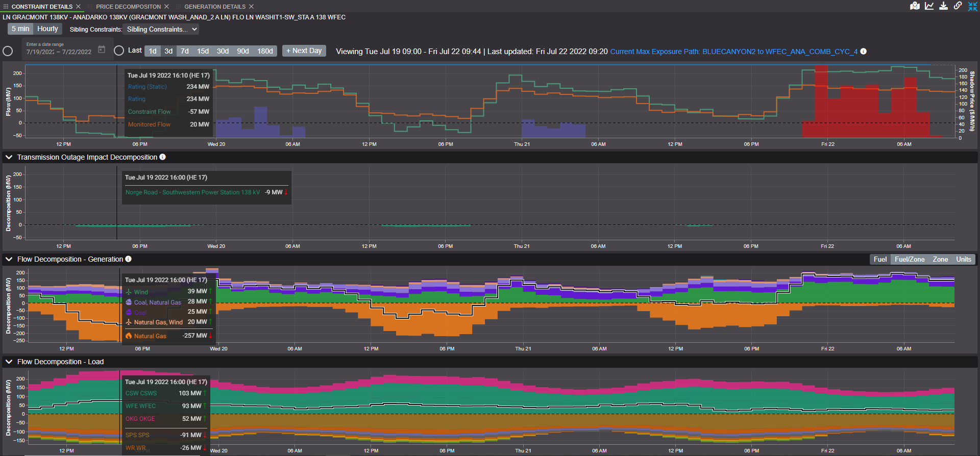The image size is (980, 456).
Task: Collapse the Flow Decomposition - Generation section
Action: 9,259
